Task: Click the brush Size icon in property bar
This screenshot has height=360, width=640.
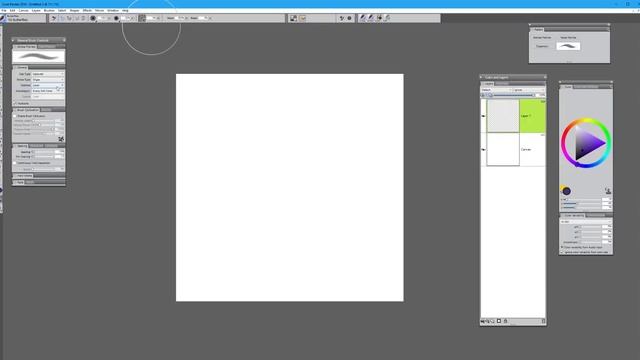Action: pos(93,18)
